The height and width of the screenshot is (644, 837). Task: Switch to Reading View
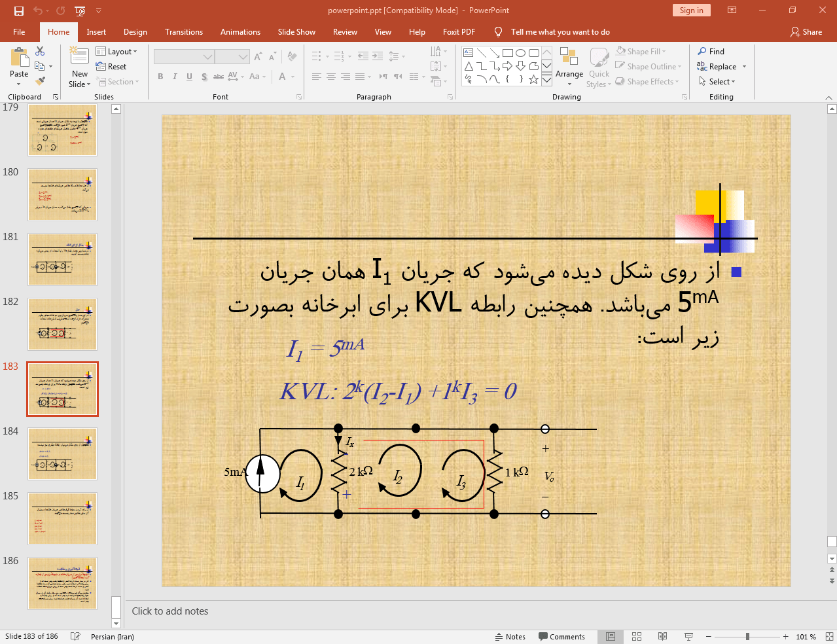(662, 637)
